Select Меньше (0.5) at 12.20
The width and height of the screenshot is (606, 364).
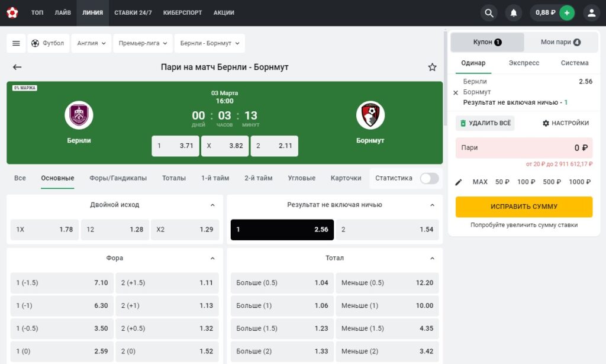[x=387, y=283]
